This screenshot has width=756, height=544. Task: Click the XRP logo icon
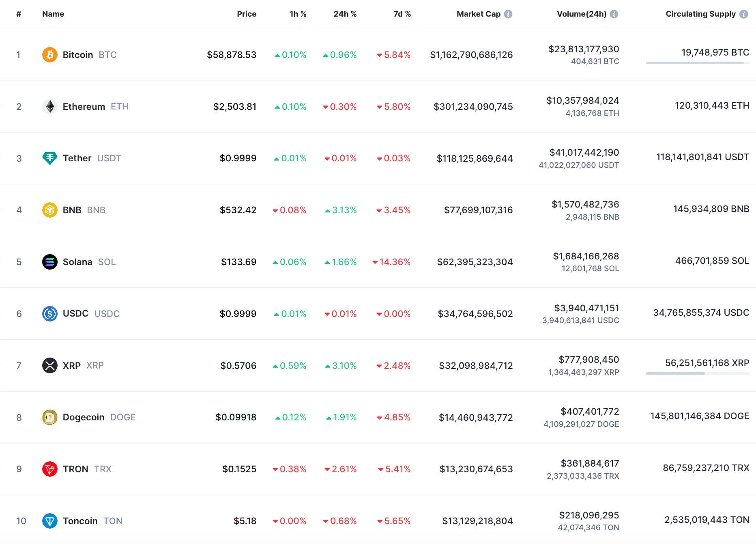[x=49, y=366]
